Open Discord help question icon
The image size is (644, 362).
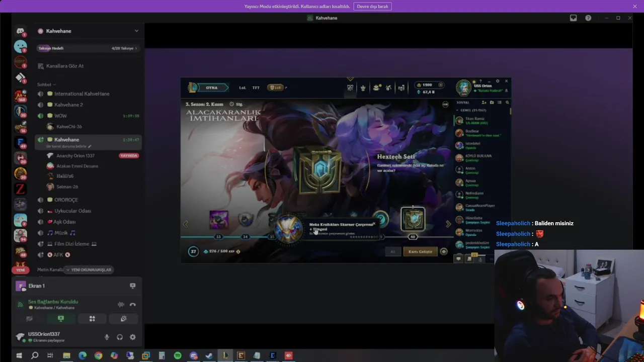[588, 18]
